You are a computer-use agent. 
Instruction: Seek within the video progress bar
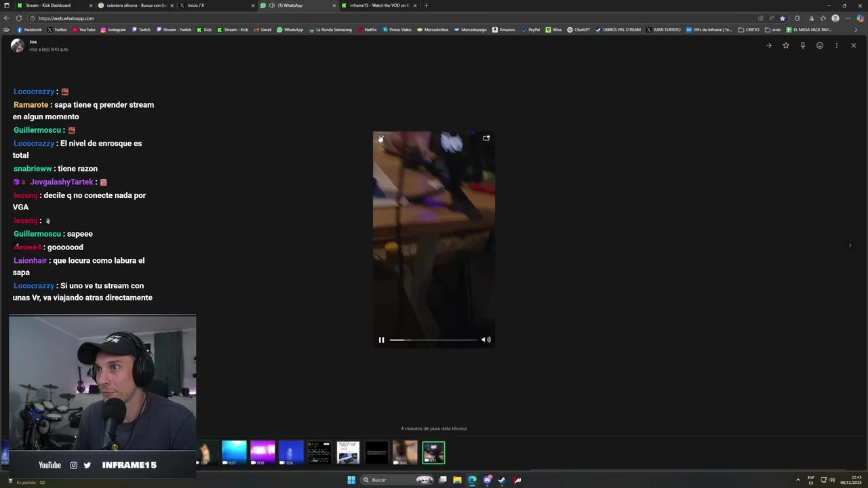433,340
